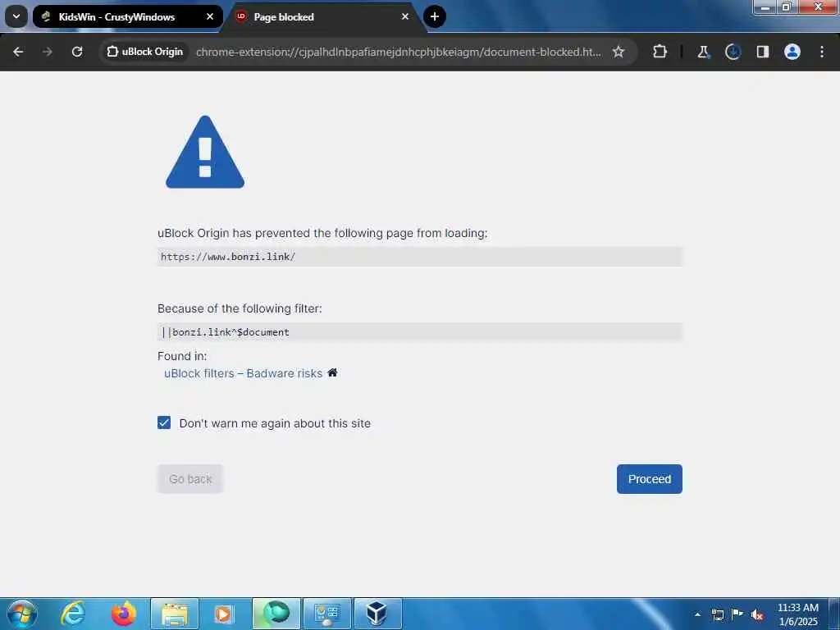Open the clock showing 11:33 AM
840x630 pixels.
797,614
